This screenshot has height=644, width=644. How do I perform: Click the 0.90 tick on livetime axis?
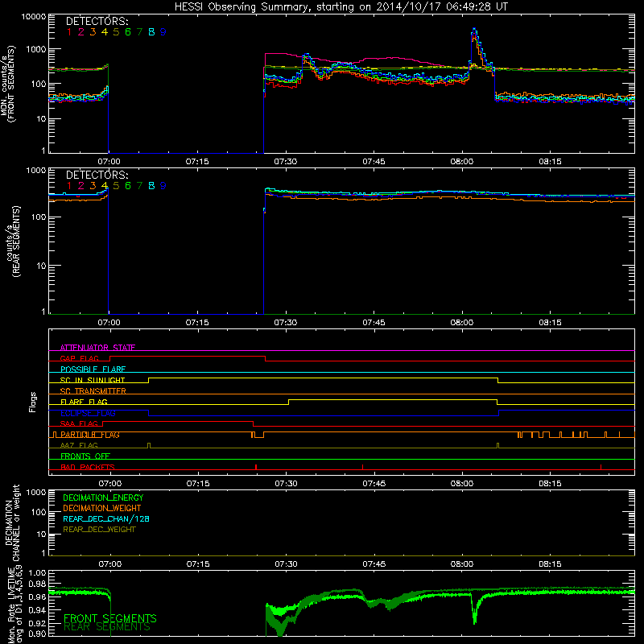pyautogui.click(x=37, y=634)
